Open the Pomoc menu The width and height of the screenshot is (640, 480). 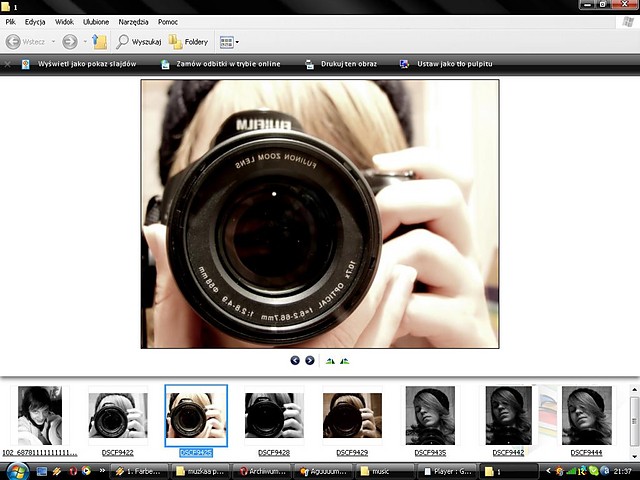[x=168, y=22]
